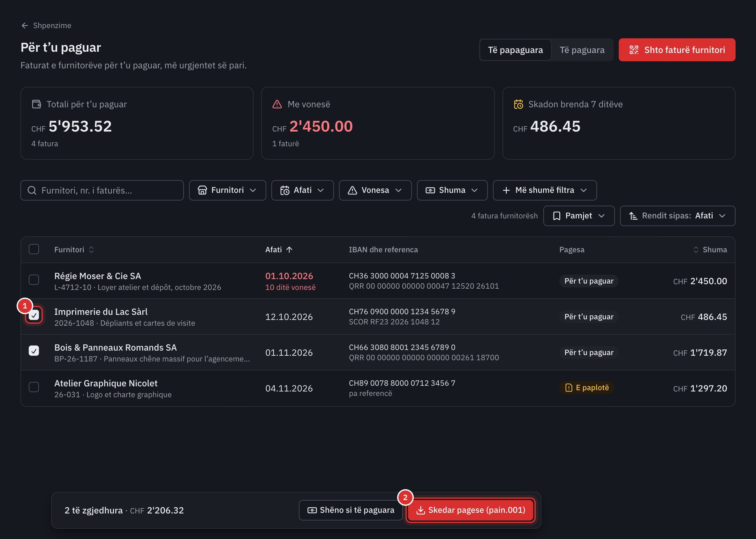Click amount CHF 486.45 in Imprimerie row
Viewport: 756px width, 539px height.
tap(704, 317)
